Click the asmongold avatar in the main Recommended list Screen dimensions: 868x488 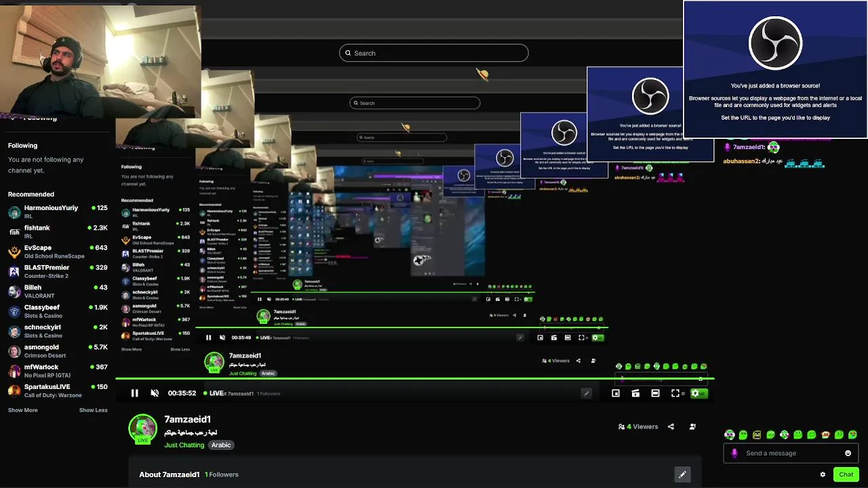tap(14, 351)
